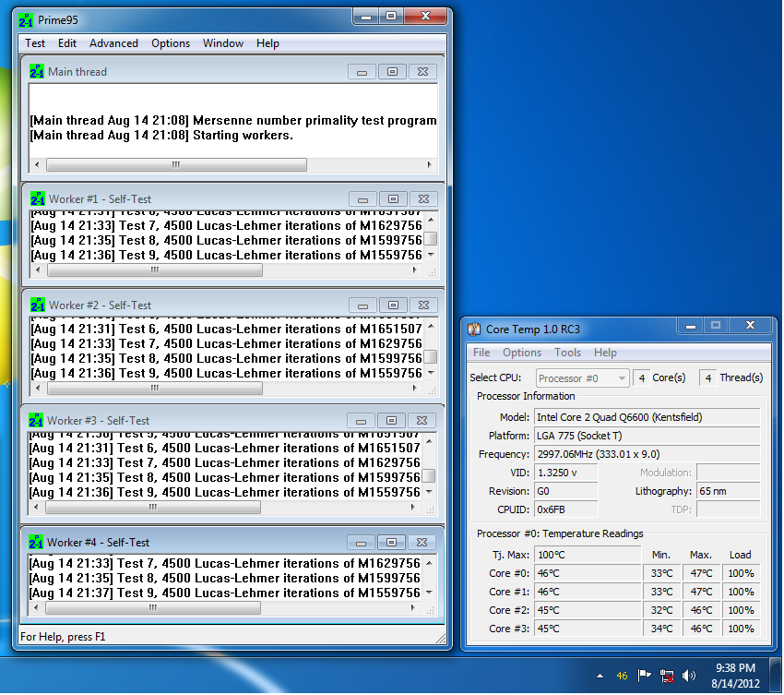Open the Edit menu in Prime95

pyautogui.click(x=67, y=43)
